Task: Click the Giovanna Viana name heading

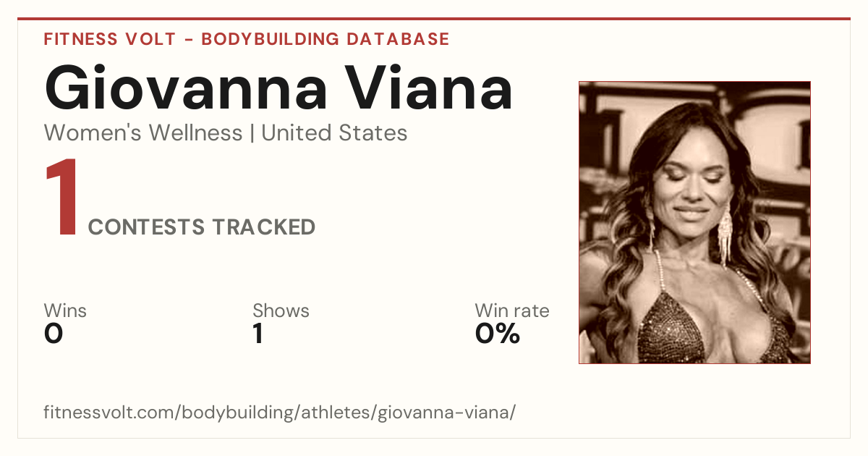Action: 278,88
